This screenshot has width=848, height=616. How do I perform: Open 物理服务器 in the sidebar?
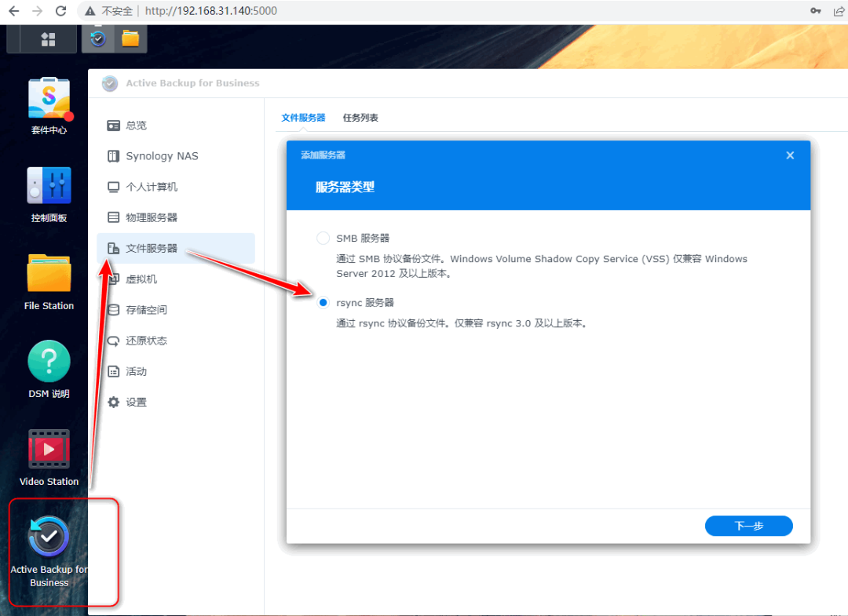pos(176,217)
